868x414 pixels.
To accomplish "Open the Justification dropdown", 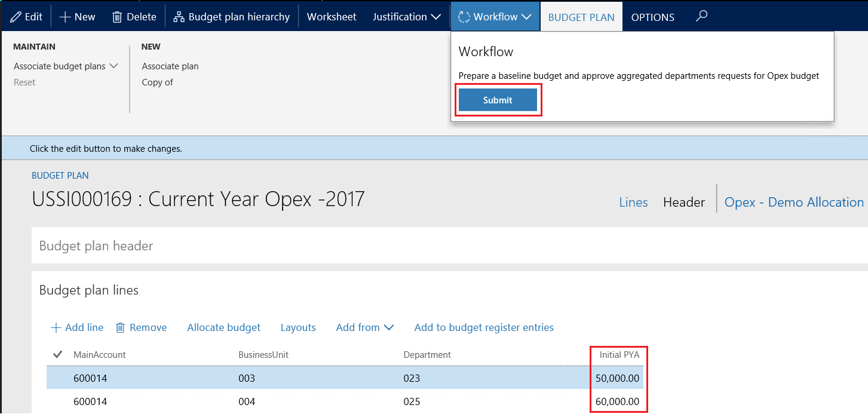I will pos(406,16).
